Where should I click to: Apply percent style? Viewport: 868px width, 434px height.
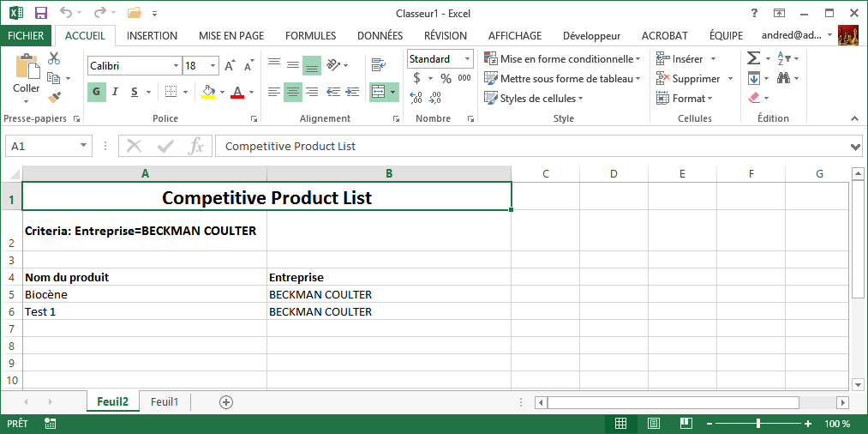[446, 78]
